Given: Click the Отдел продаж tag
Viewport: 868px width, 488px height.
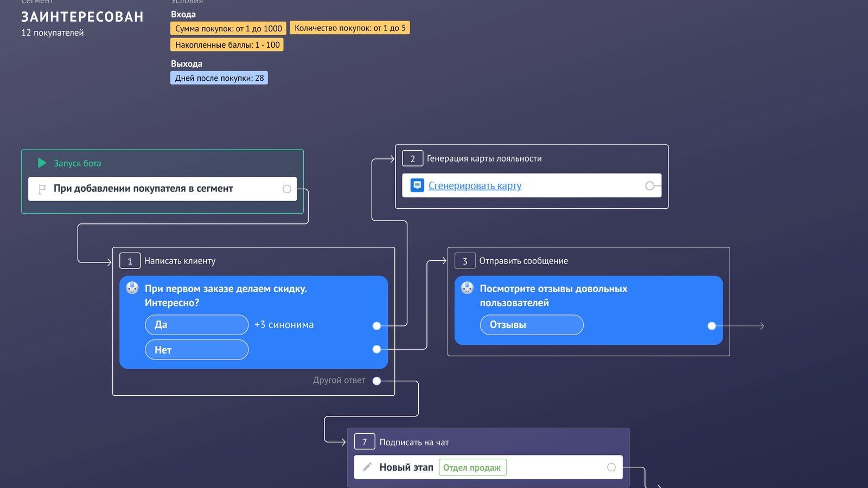Looking at the screenshot, I should 472,467.
